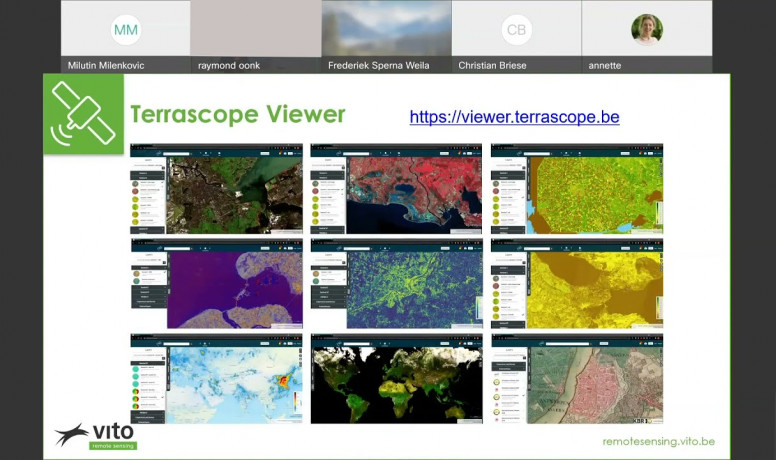Click remotesensing.vito.be footer text
776x460 pixels.
658,441
